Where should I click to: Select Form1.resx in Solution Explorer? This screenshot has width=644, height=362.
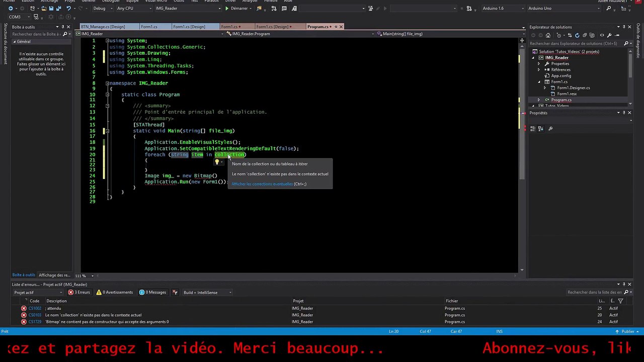pyautogui.click(x=567, y=94)
